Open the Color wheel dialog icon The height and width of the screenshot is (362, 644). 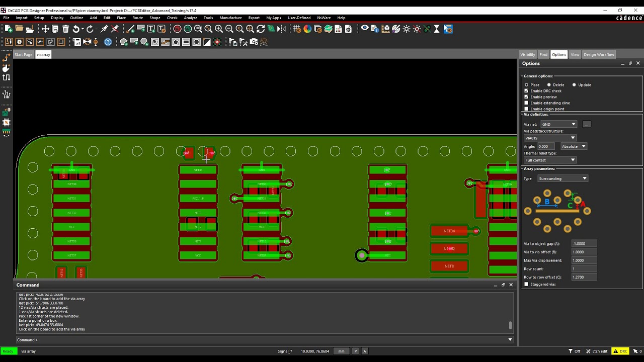coord(307,29)
